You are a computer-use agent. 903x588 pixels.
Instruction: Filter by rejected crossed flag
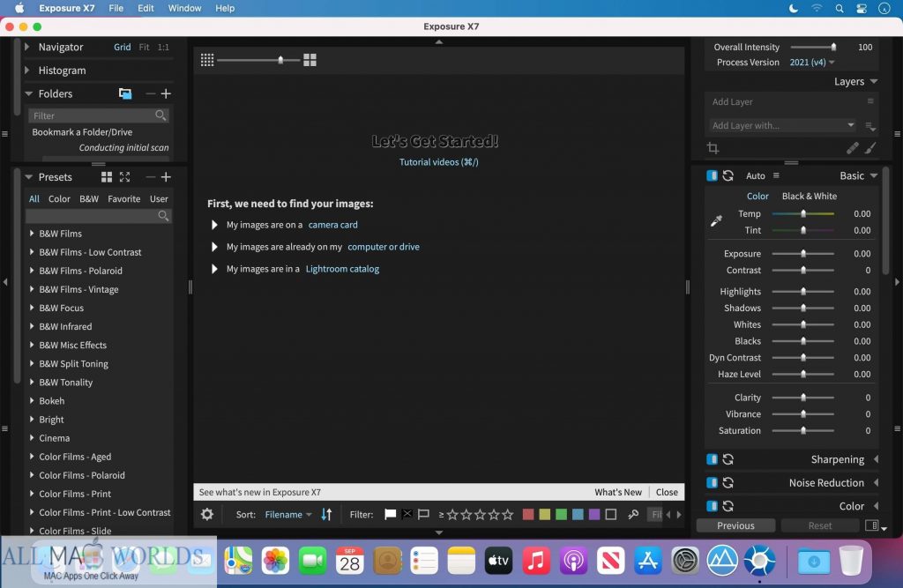407,514
